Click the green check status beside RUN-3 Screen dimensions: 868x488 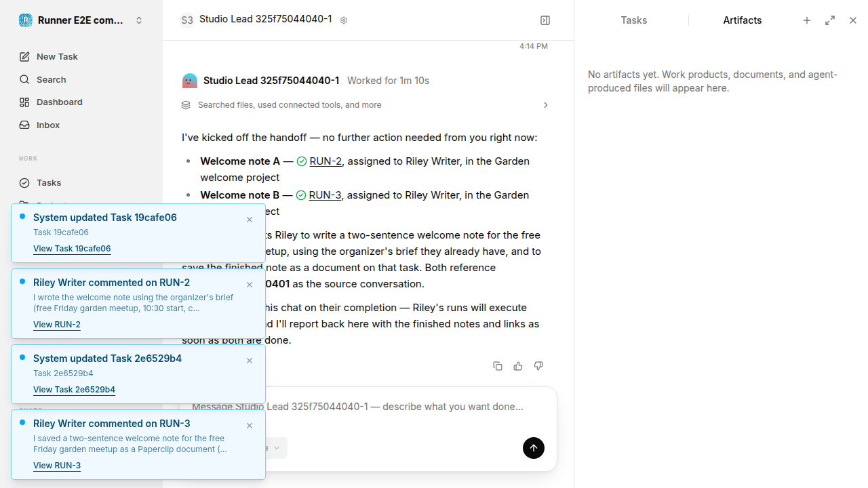click(301, 195)
